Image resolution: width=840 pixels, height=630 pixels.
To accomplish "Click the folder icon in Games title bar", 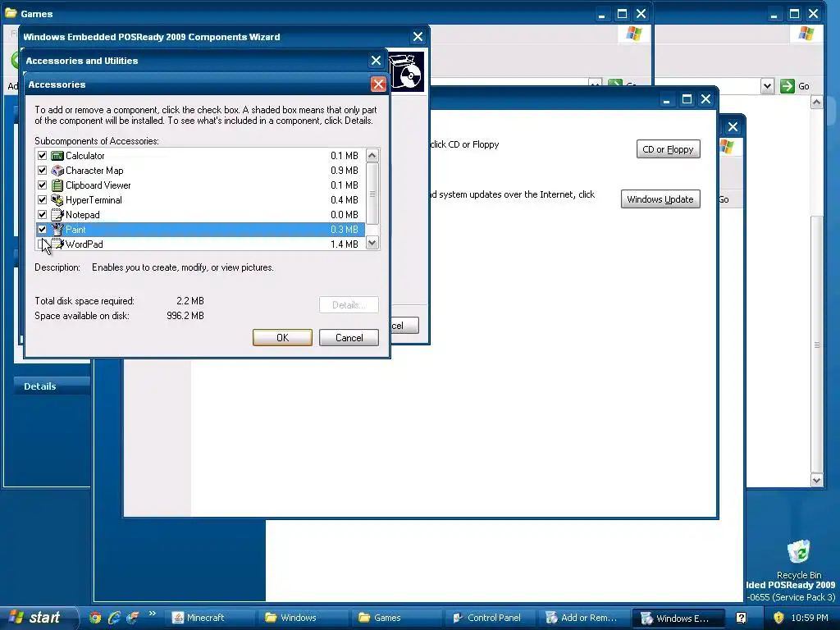I will click(11, 13).
